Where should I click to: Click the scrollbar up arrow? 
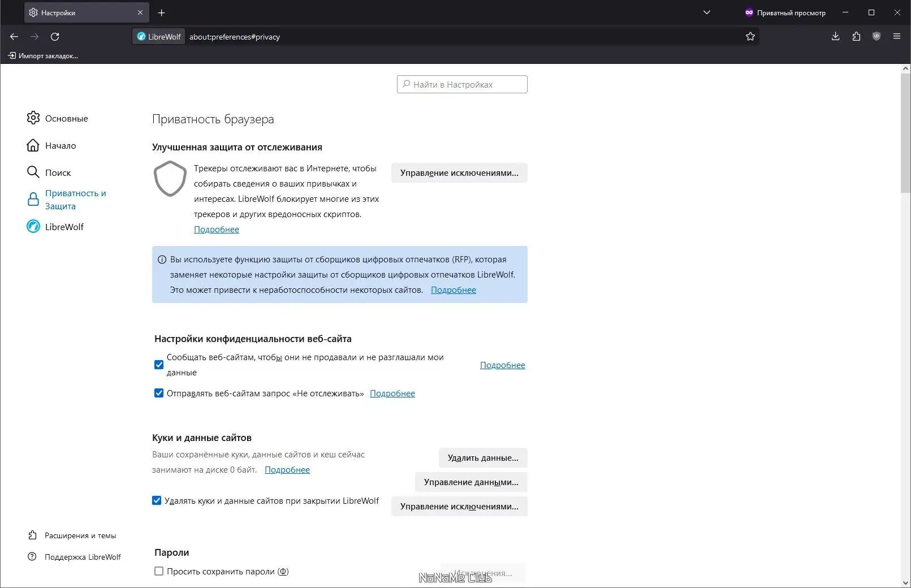pyautogui.click(x=905, y=69)
